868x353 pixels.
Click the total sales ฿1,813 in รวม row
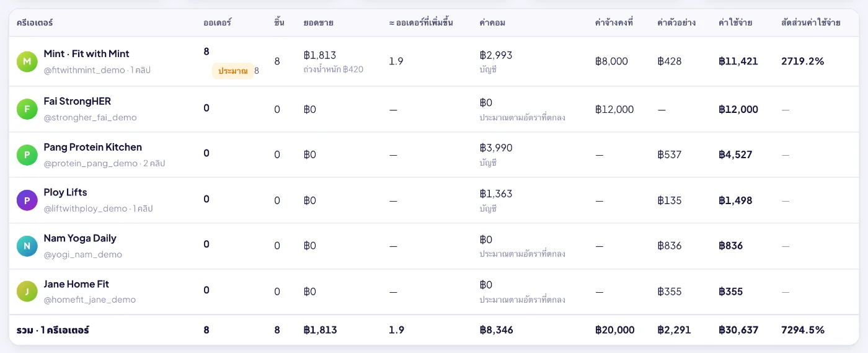pos(321,330)
